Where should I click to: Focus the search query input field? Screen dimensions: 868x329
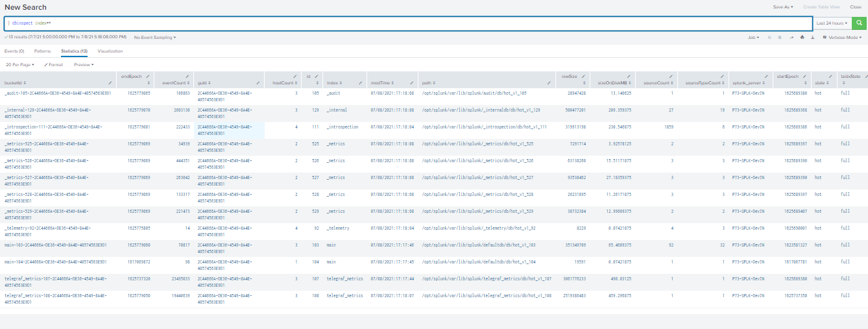tap(409, 23)
